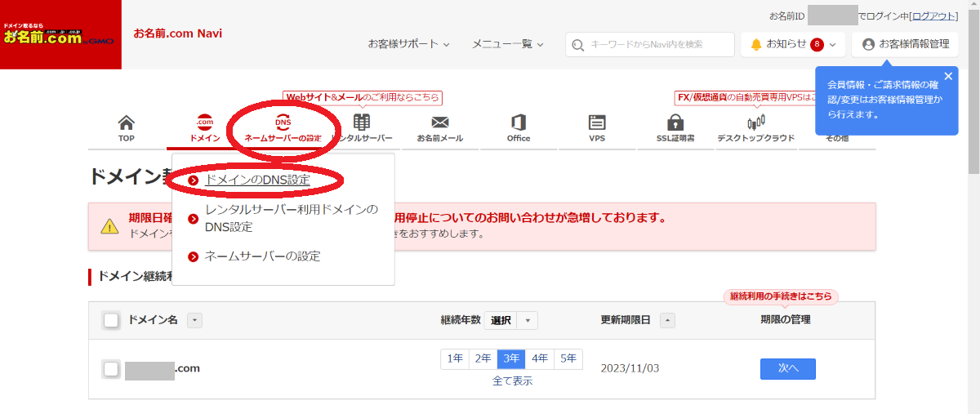This screenshot has height=414, width=980.
Task: Choose レンタルサーバー利用ドメインのDNS設定
Action: [x=292, y=218]
